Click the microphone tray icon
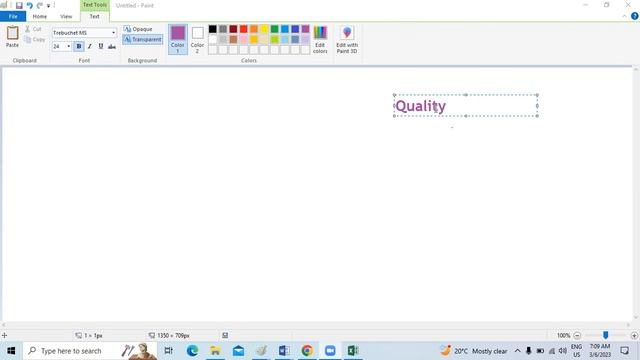 [x=529, y=351]
